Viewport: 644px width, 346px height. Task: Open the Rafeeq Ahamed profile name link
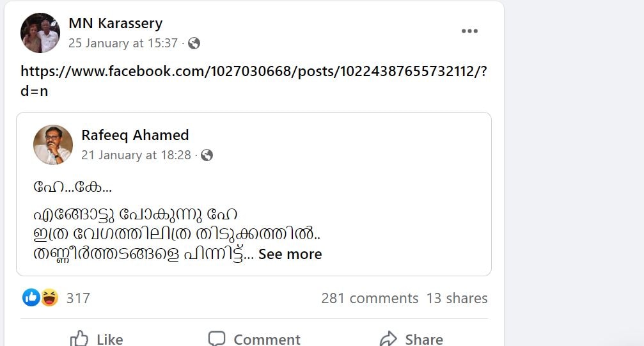135,135
